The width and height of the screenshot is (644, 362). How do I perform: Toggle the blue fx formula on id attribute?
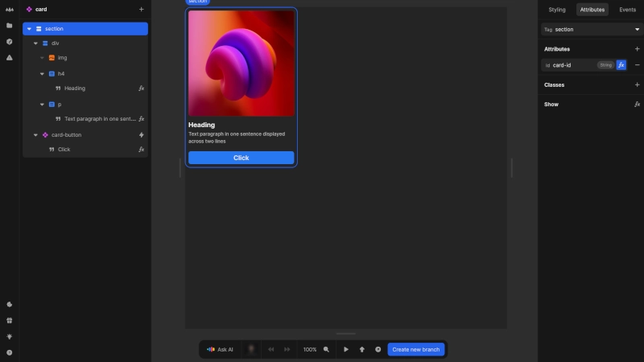(x=621, y=65)
